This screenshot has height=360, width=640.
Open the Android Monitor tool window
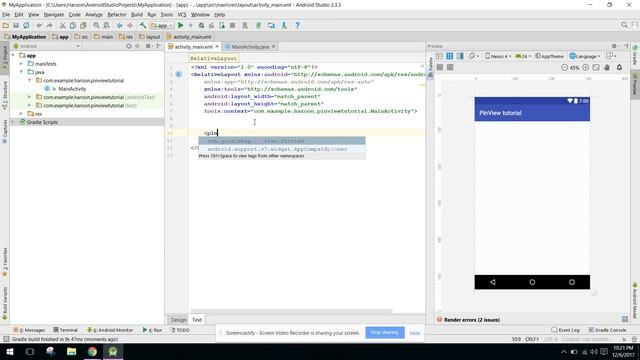pos(110,330)
